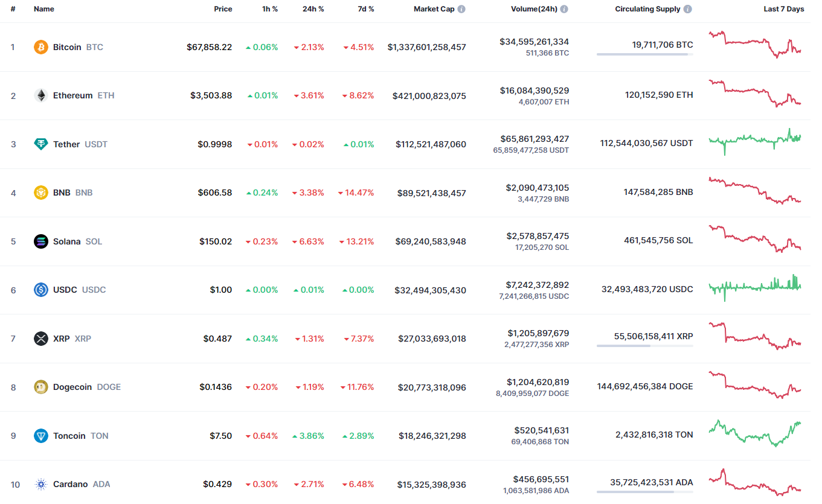Sort by 24h % column header
The width and height of the screenshot is (822, 504).
coord(313,9)
